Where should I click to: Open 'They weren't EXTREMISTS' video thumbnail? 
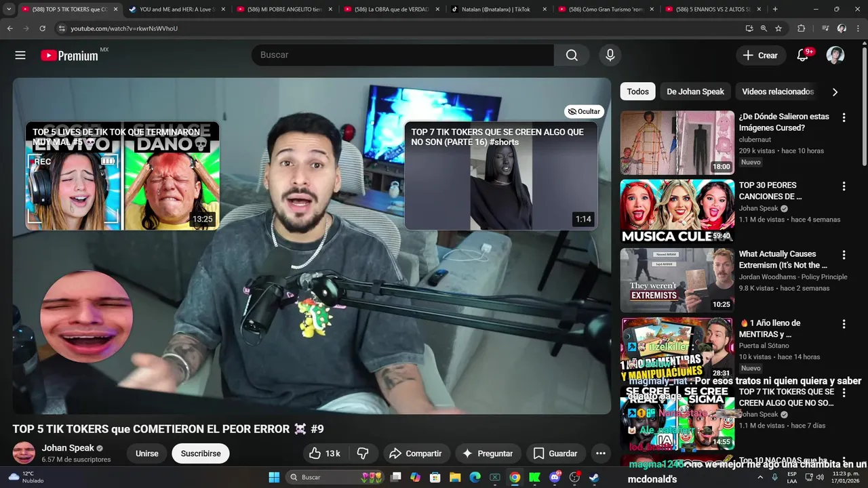pos(677,280)
